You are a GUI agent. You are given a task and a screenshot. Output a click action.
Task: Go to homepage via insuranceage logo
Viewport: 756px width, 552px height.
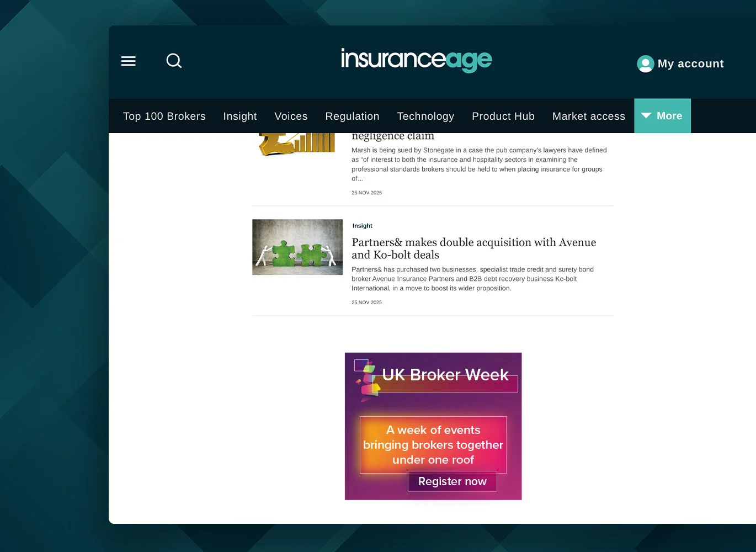[x=416, y=60]
